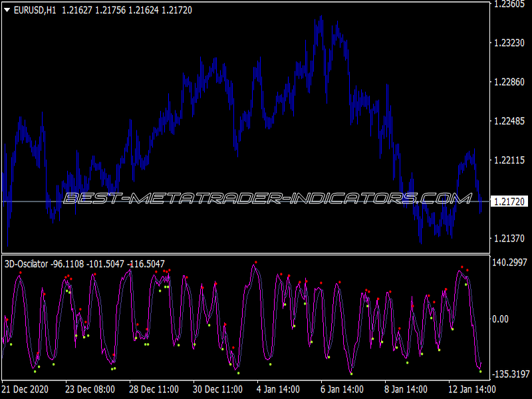
Task: Click the 6 Jan 14:00 time label
Action: 342,389
